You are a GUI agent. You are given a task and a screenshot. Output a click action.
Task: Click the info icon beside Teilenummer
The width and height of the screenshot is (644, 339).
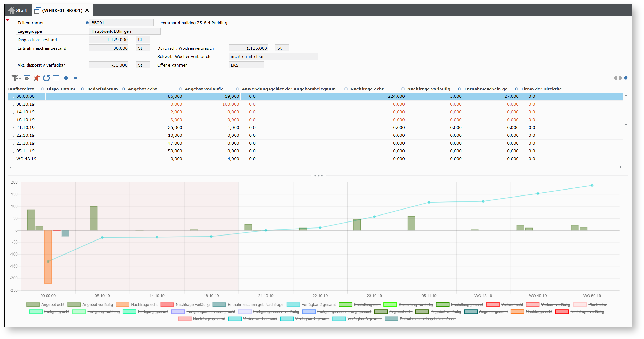point(87,23)
